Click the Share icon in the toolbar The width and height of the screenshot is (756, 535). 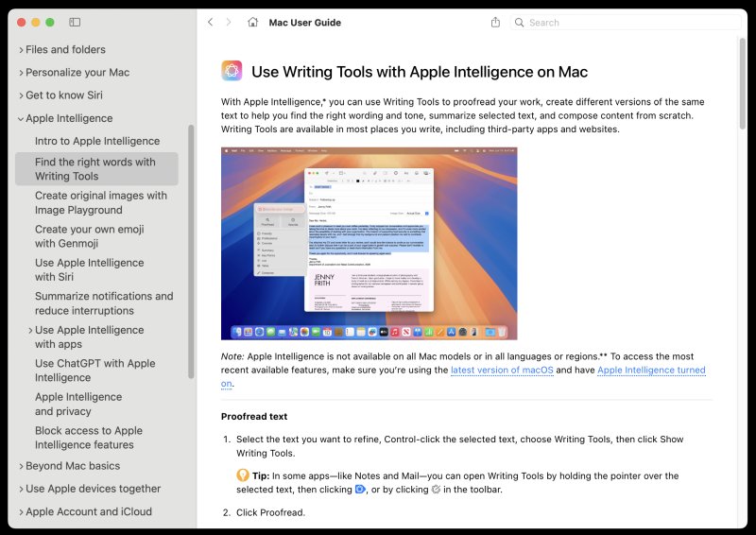495,22
